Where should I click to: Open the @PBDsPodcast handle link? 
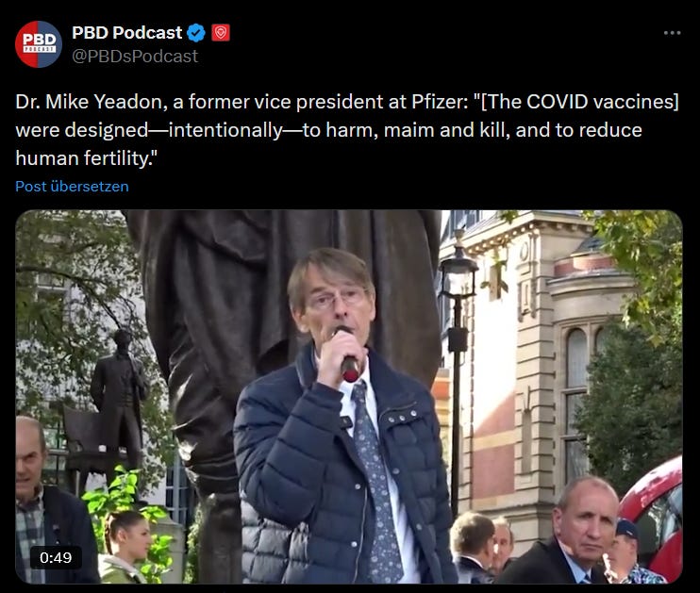coord(135,57)
